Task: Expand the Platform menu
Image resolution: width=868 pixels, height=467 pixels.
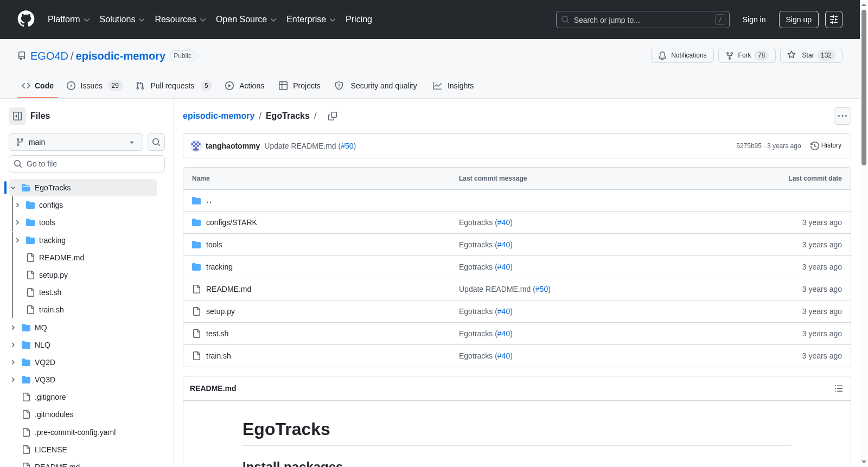Action: pos(69,20)
